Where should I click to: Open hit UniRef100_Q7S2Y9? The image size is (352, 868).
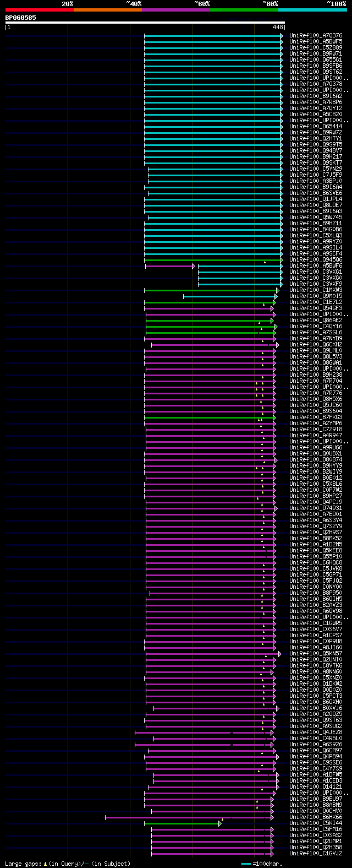click(x=316, y=527)
